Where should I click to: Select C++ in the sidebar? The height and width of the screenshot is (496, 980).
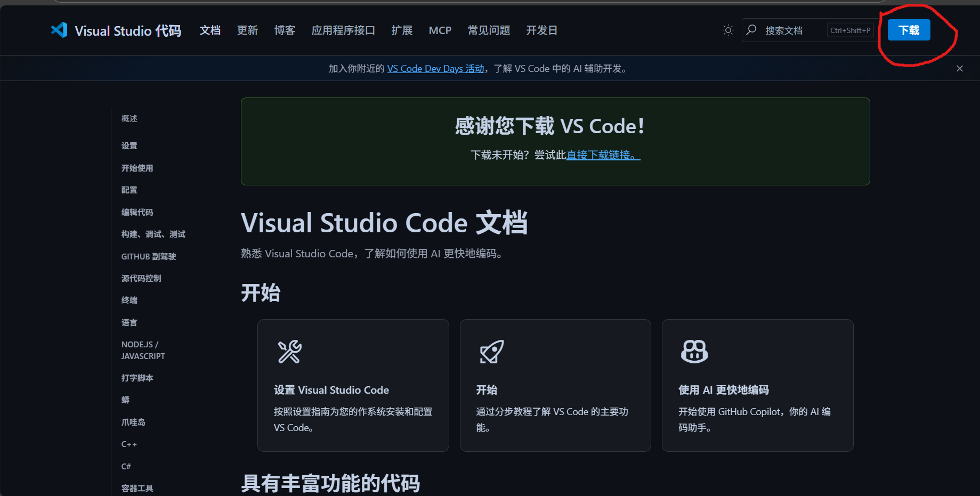[129, 444]
